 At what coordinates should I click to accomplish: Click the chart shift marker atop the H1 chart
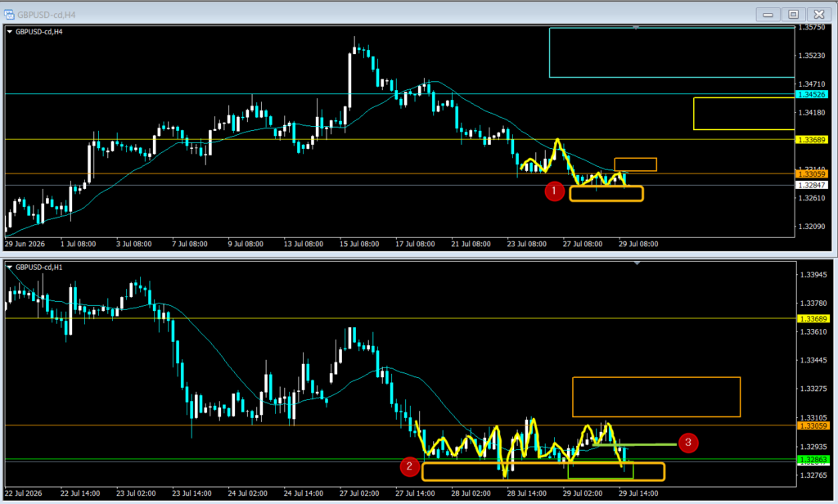(637, 263)
